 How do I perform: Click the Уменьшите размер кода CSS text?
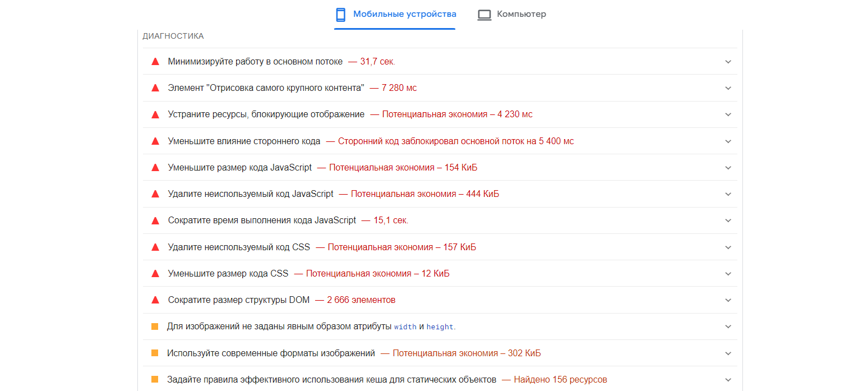pos(228,273)
